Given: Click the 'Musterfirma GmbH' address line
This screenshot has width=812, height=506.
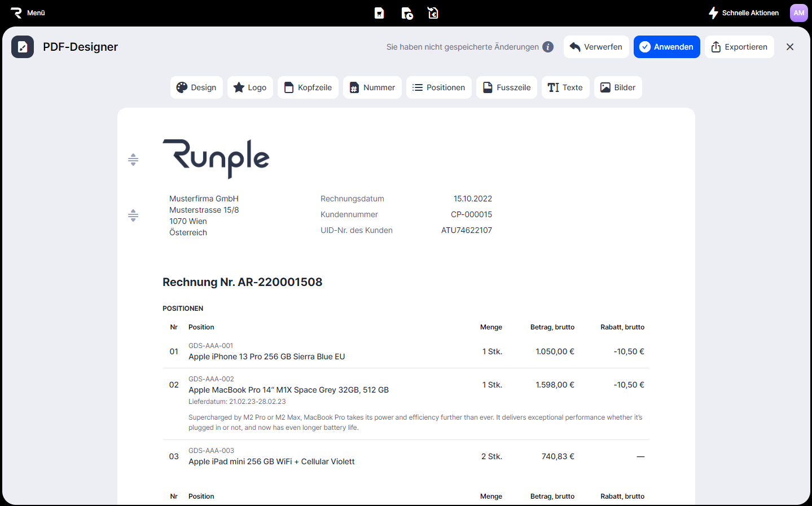Looking at the screenshot, I should click(204, 199).
